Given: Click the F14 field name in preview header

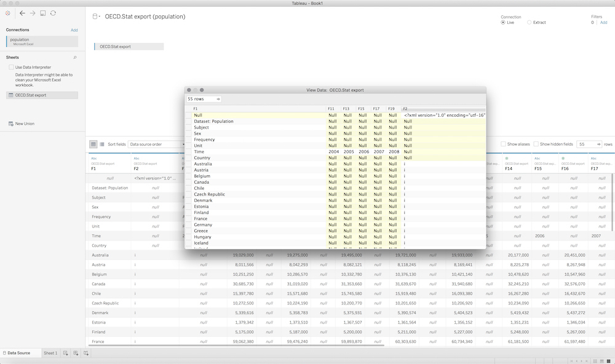Looking at the screenshot, I should point(509,168).
